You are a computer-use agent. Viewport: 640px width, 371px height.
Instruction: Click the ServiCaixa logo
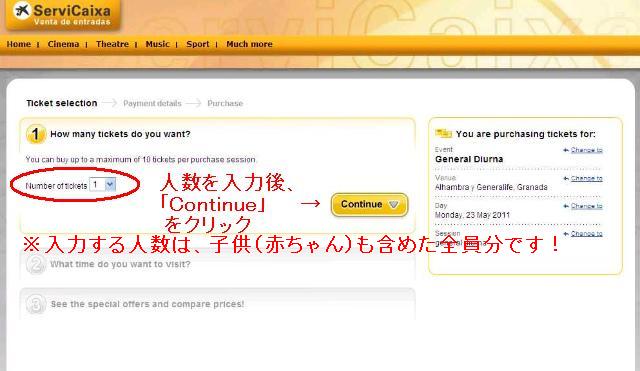point(64,15)
